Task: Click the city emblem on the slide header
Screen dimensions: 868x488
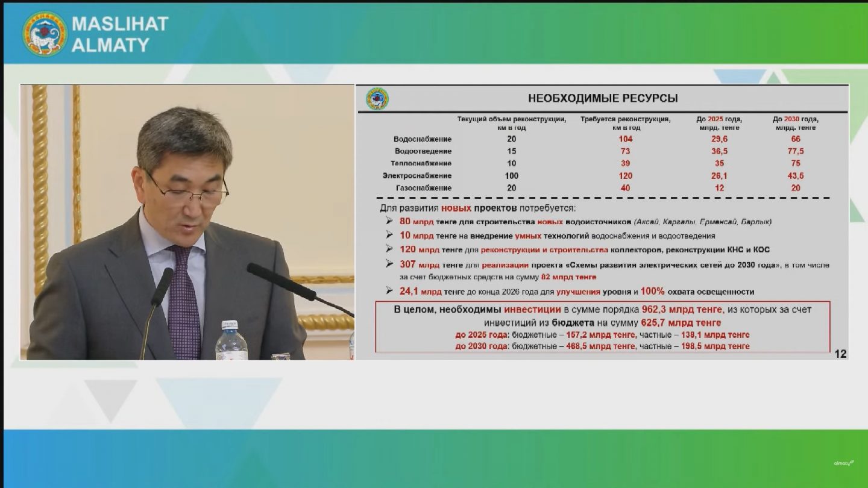Action: point(377,99)
